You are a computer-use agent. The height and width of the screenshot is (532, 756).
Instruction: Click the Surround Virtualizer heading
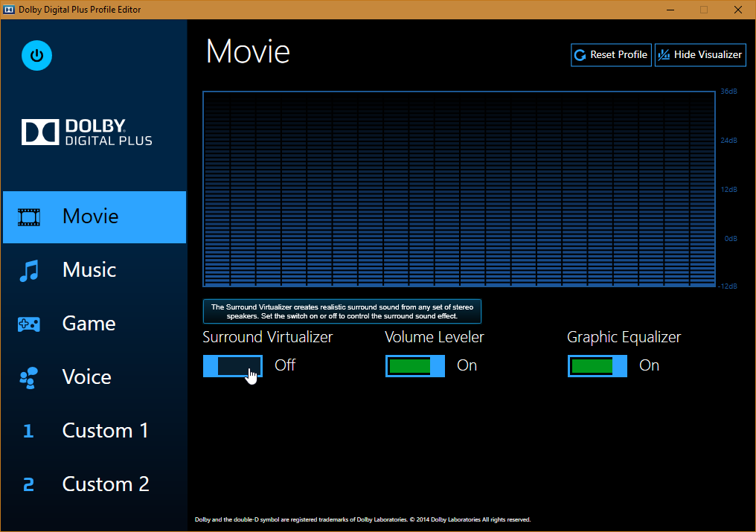[x=268, y=337]
